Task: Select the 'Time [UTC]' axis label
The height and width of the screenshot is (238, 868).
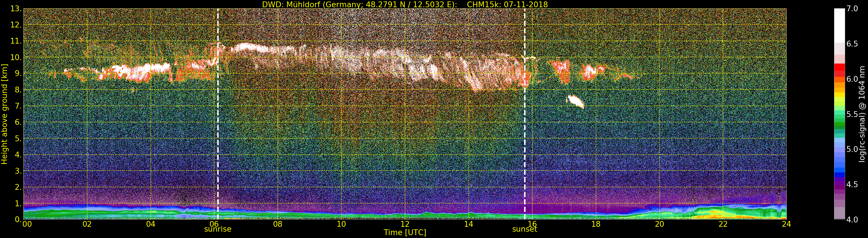Action: 405,233
